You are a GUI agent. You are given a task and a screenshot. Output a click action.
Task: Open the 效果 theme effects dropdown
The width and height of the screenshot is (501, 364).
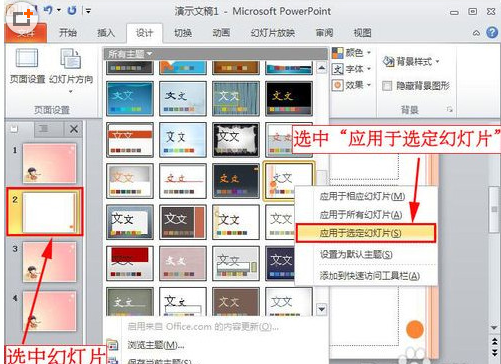tap(352, 85)
